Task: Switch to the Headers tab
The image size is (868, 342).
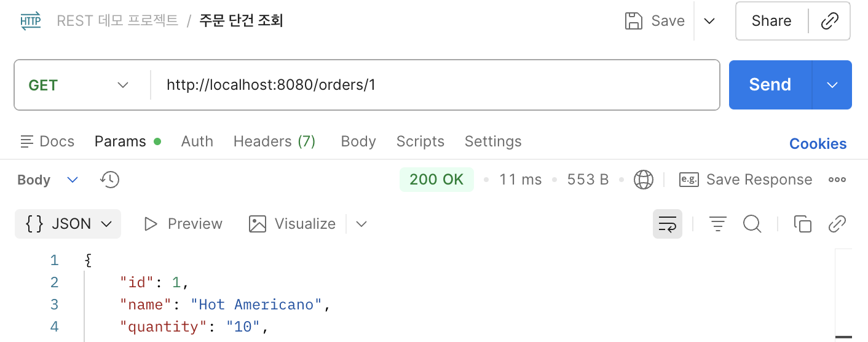Action: [274, 141]
